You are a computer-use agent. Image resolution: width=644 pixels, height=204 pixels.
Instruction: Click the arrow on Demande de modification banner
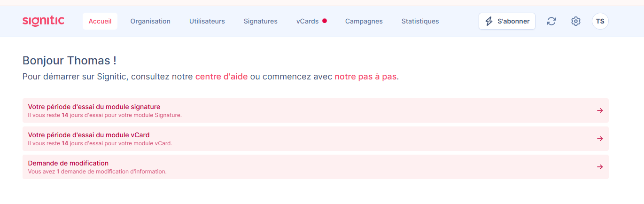(600, 167)
